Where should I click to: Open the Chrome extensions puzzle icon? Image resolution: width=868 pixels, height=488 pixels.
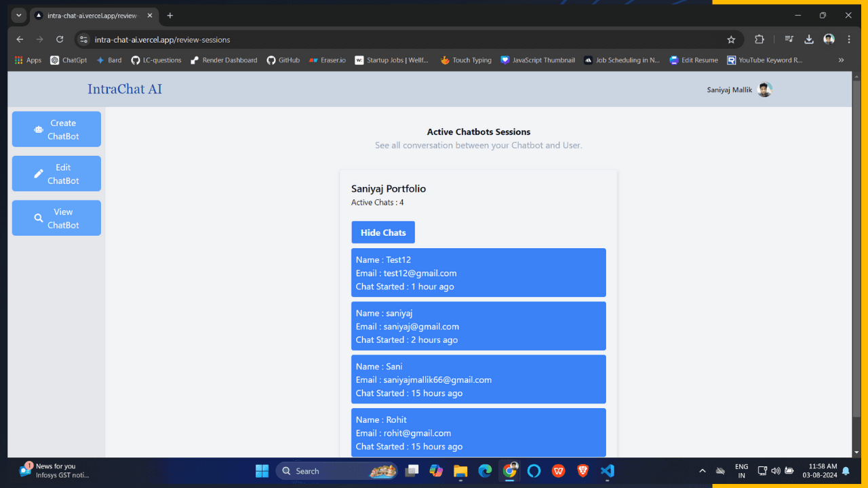pyautogui.click(x=759, y=39)
